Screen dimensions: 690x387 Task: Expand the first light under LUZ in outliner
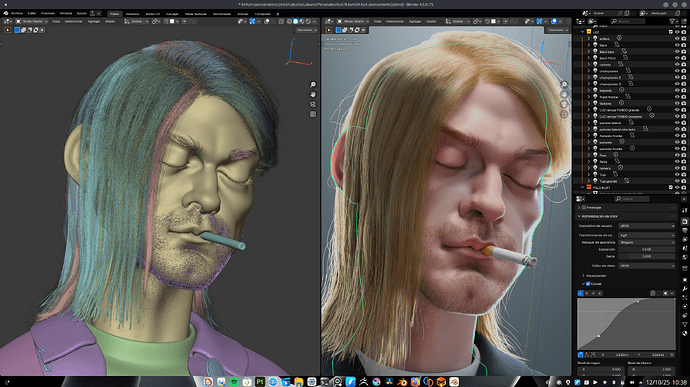pos(589,38)
